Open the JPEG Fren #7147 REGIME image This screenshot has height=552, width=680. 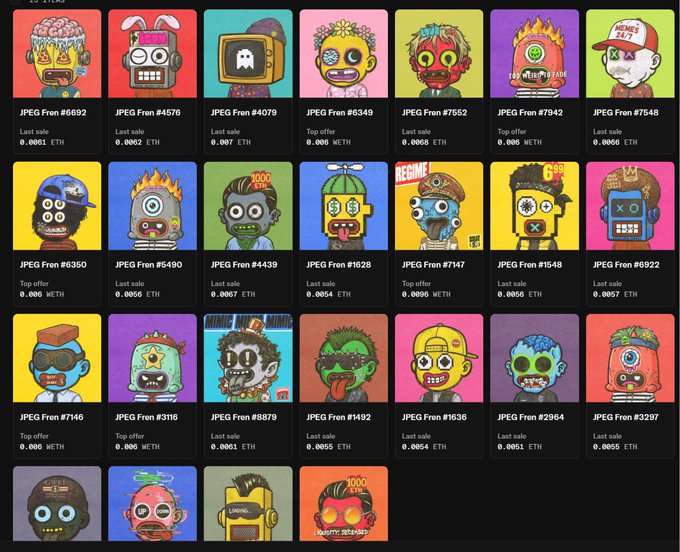(439, 206)
